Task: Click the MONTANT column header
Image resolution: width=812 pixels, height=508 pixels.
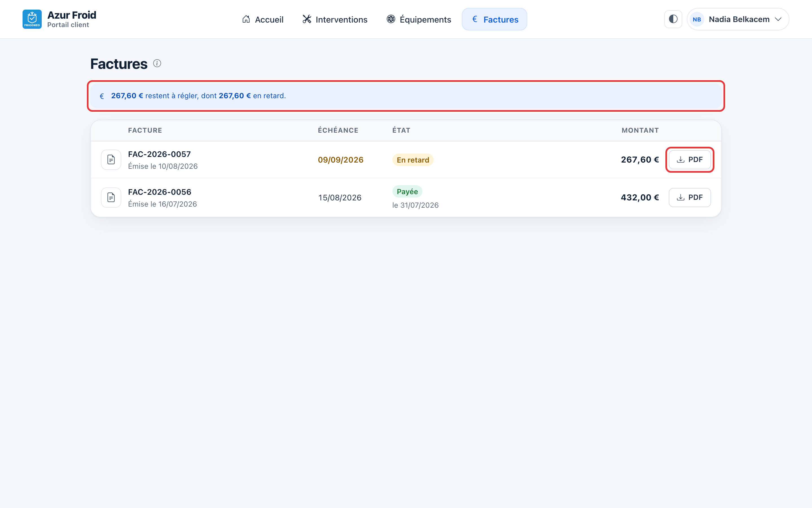Action: tap(640, 130)
